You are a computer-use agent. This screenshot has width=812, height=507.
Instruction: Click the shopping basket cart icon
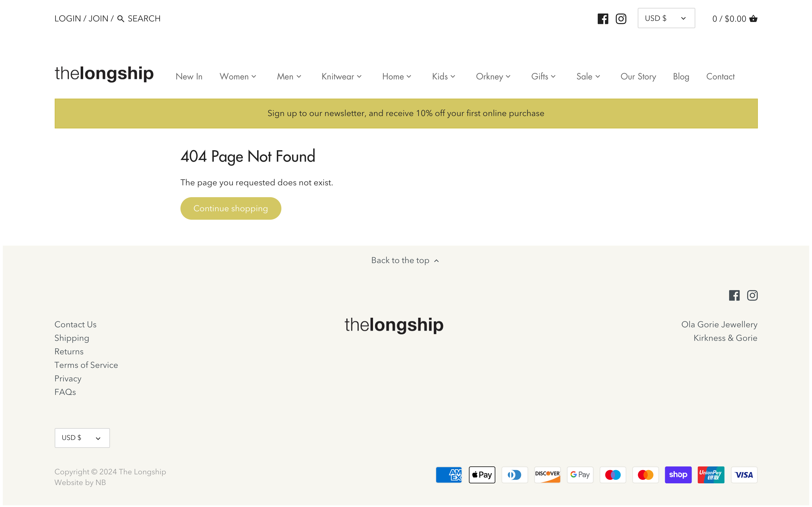(753, 19)
